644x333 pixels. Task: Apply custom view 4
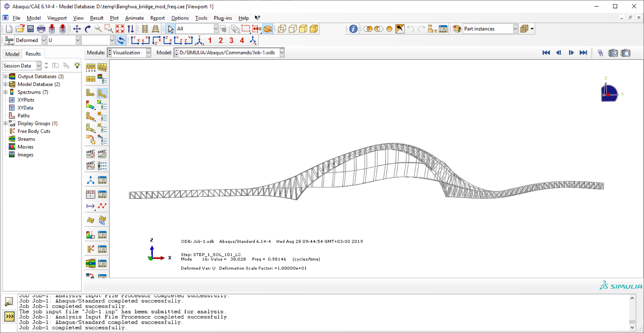pyautogui.click(x=242, y=40)
